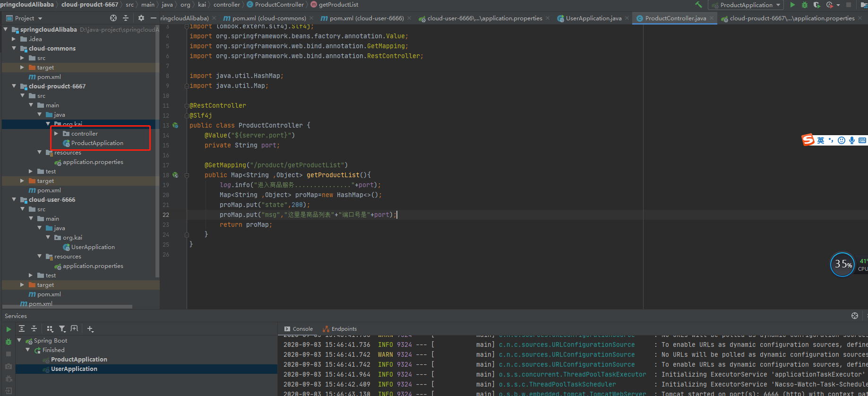Open the Console tab in Services

click(299, 329)
